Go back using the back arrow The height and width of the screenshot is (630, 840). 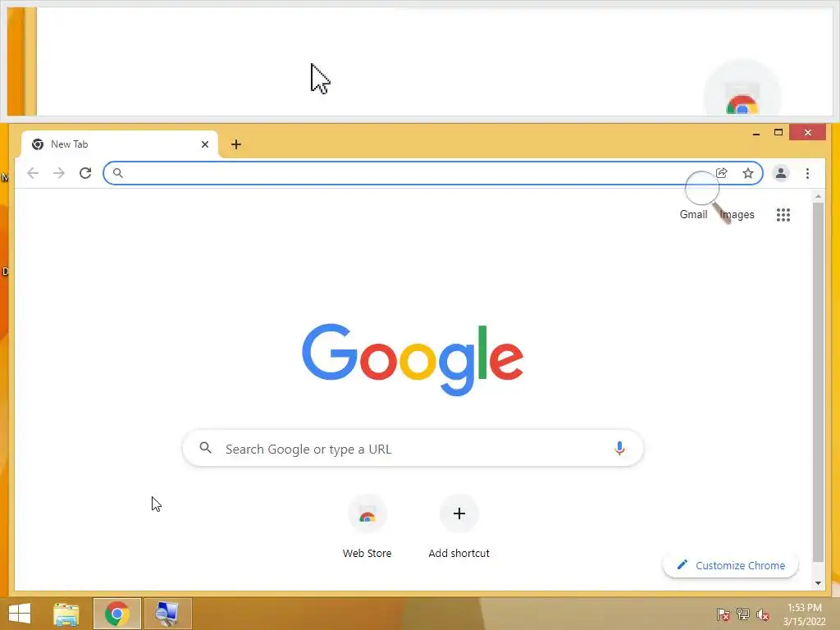[33, 173]
